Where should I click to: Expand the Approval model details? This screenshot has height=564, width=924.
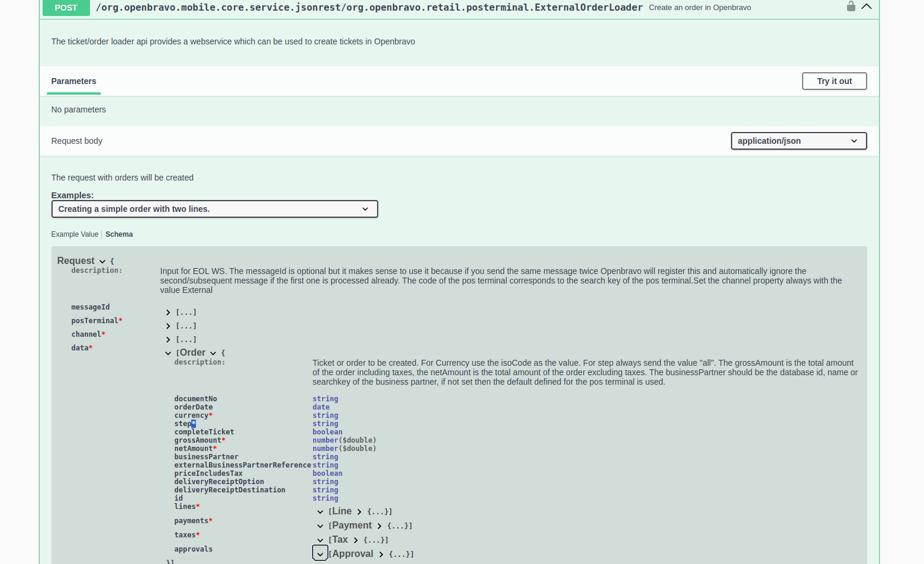point(381,555)
